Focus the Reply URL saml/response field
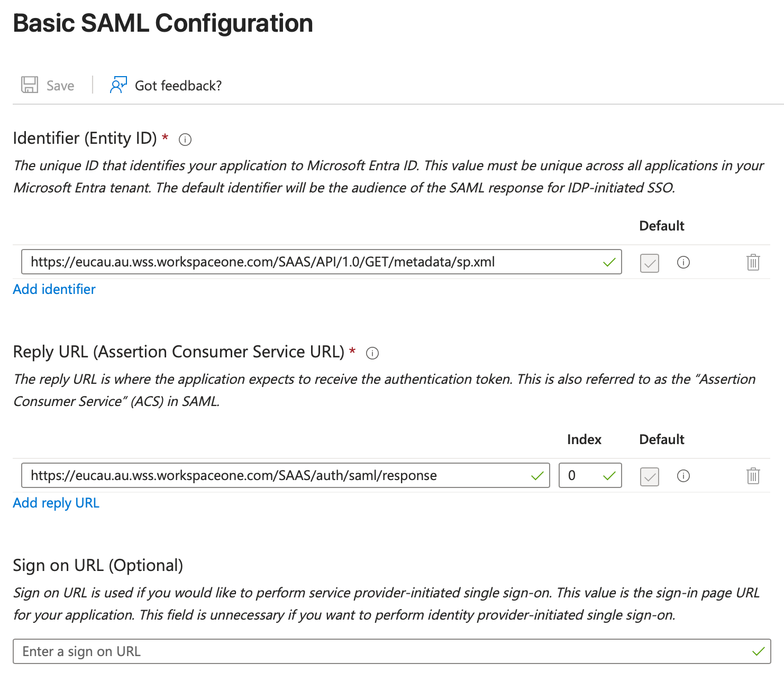 275,476
